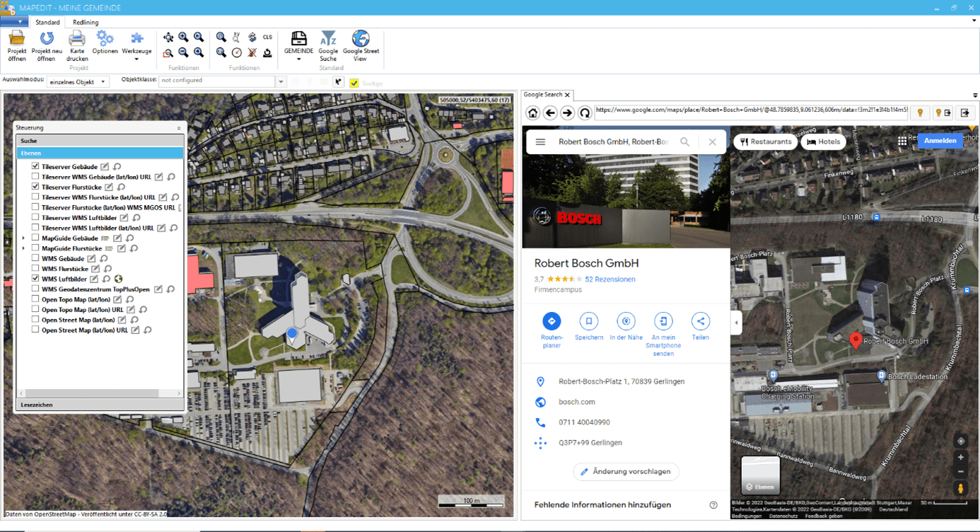Check the Open Street Map (lat/lon) URL layer

tap(35, 330)
